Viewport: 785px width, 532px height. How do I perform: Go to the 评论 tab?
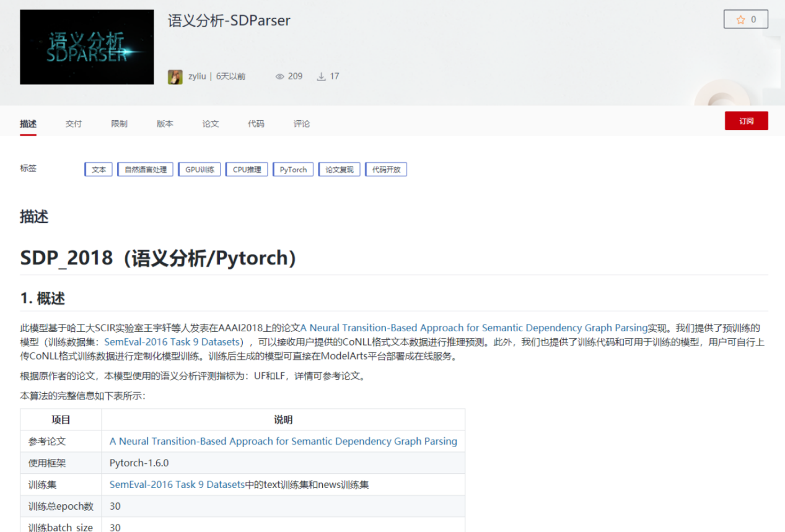coord(302,124)
